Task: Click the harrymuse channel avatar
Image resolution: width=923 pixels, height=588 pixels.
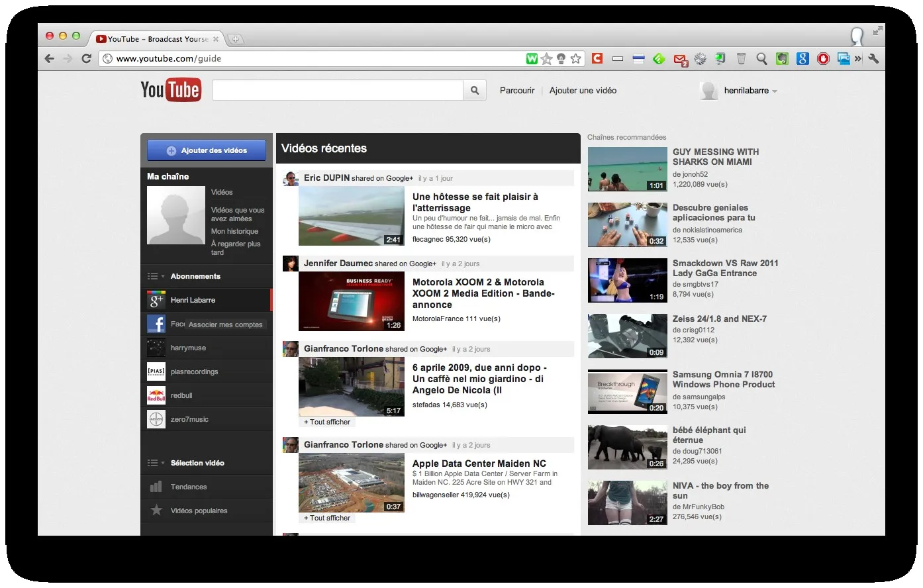Action: [x=156, y=348]
